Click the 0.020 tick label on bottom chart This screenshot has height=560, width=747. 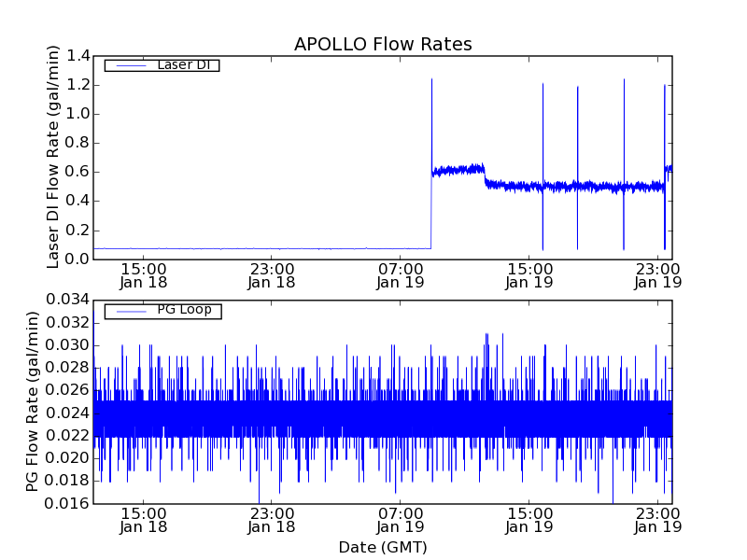[x=67, y=458]
